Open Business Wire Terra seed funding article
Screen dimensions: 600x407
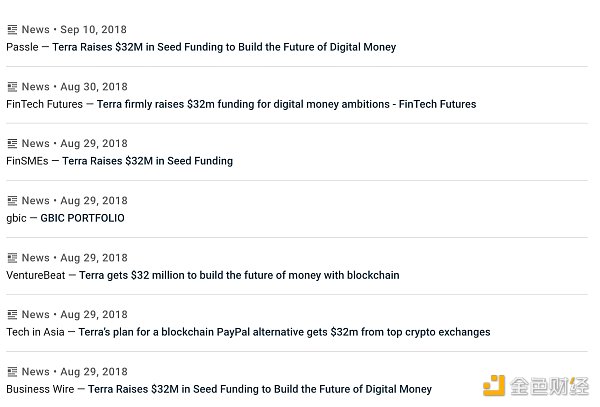point(260,389)
